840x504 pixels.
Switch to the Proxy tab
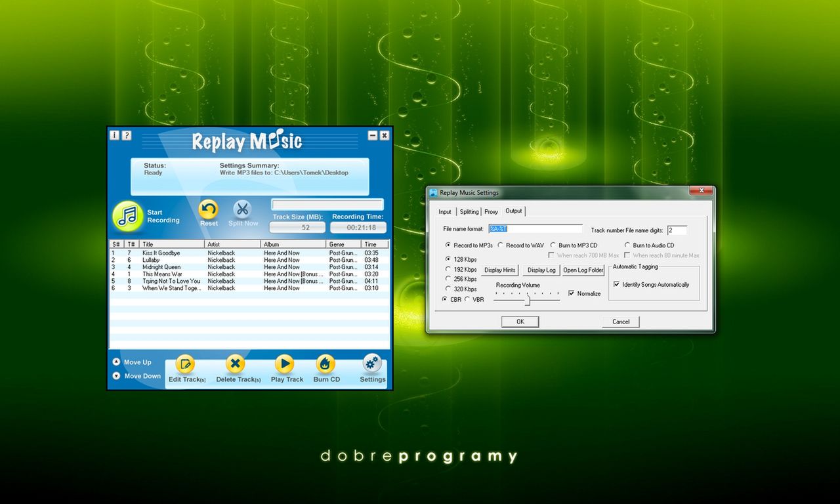pyautogui.click(x=491, y=212)
